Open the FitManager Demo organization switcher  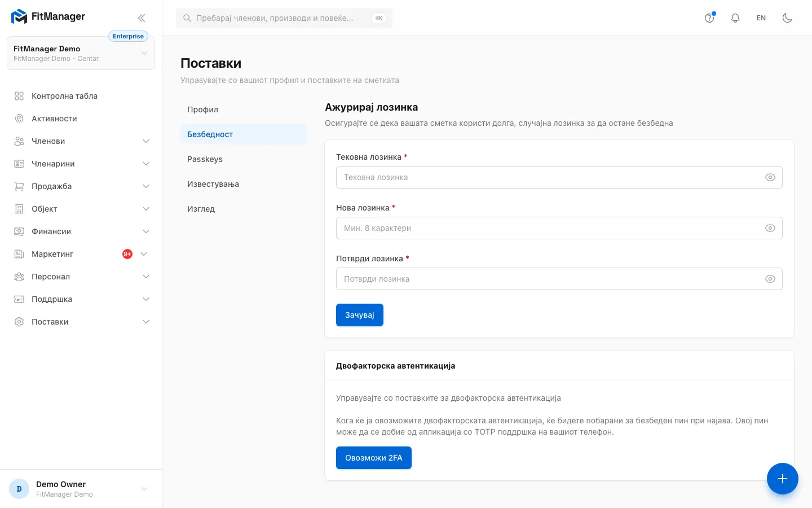[x=81, y=53]
